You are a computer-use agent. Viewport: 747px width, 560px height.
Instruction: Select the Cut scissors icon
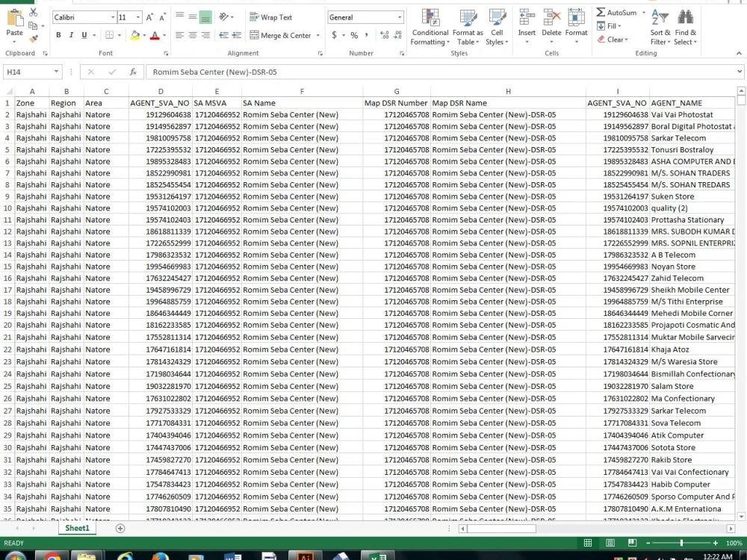pyautogui.click(x=34, y=13)
